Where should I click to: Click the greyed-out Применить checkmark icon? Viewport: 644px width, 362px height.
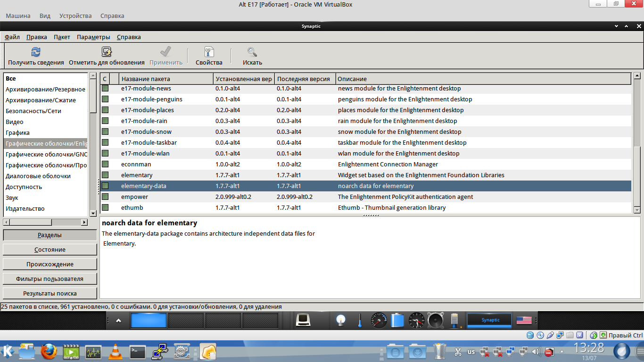(x=165, y=52)
